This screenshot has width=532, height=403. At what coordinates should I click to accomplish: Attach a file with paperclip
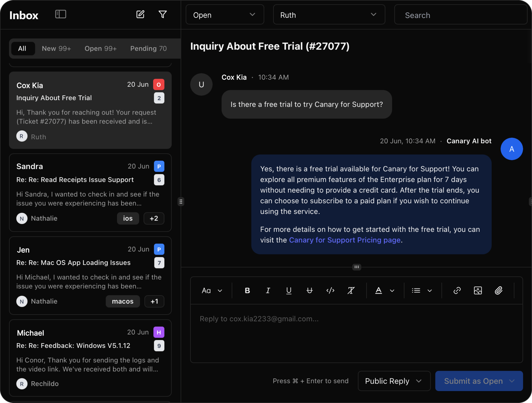498,291
